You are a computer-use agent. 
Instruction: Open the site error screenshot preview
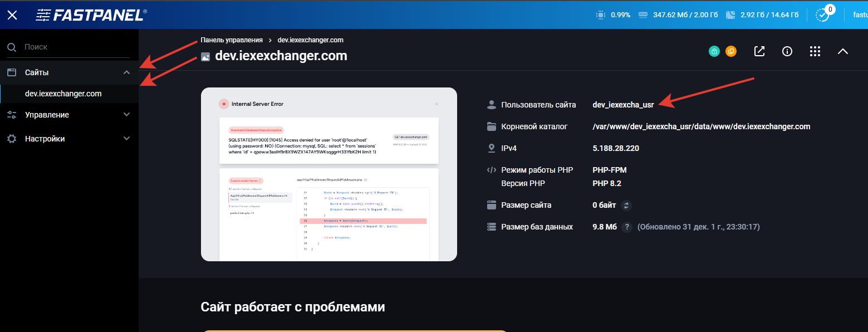(x=329, y=174)
